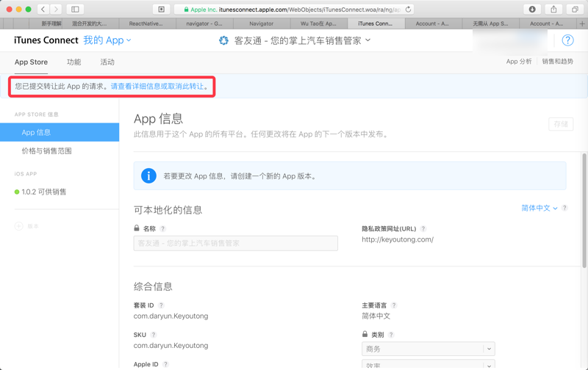This screenshot has height=370, width=588.
Task: Switch to the App Store tab
Action: (x=31, y=62)
